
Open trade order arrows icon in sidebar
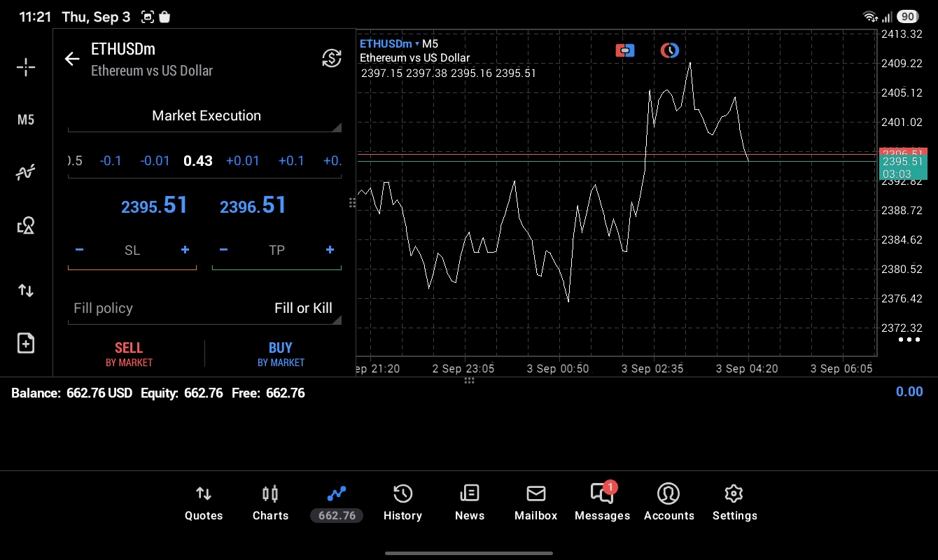pyautogui.click(x=26, y=290)
